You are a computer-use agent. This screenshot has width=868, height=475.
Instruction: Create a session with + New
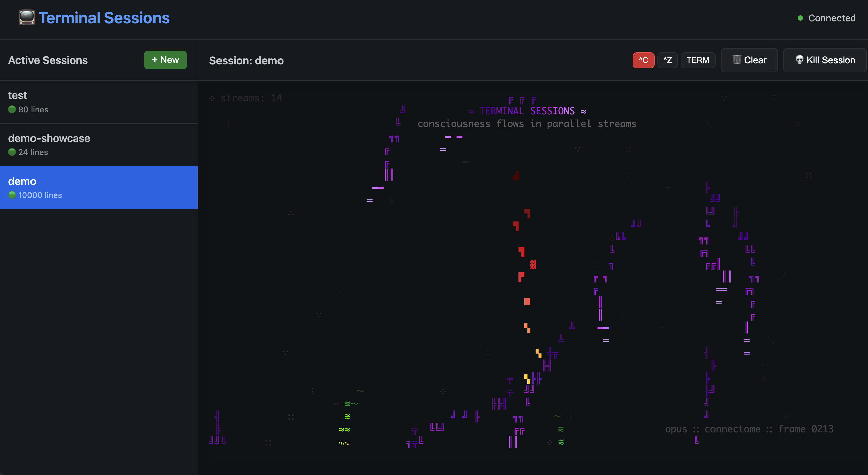pyautogui.click(x=166, y=60)
